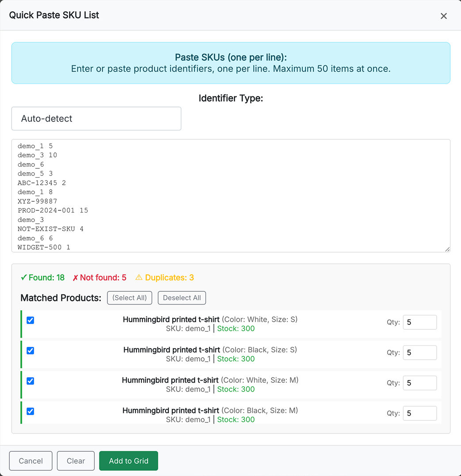
Task: Click the 'NOT-EXIST-SKU 4' line in textarea
Action: (50, 229)
